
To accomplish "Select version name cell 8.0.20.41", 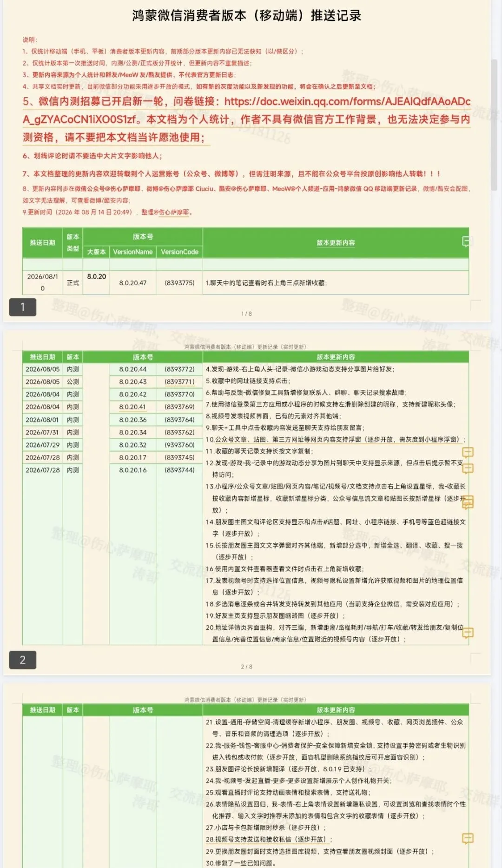I will [132, 407].
